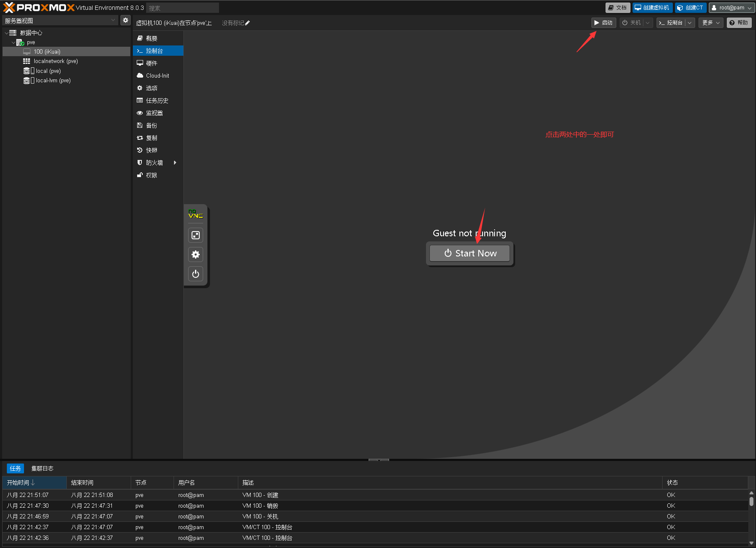Edit tags with the pencil icon
The width and height of the screenshot is (756, 548).
(x=247, y=23)
